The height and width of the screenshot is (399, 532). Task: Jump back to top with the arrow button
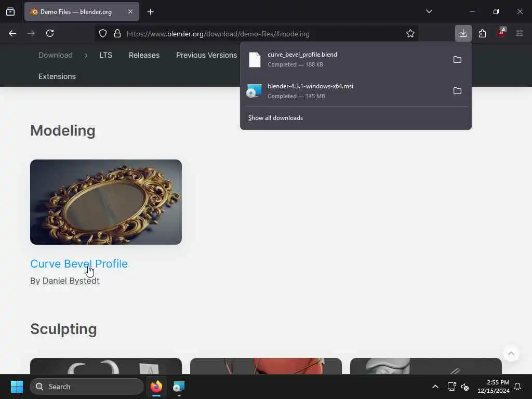tap(511, 354)
